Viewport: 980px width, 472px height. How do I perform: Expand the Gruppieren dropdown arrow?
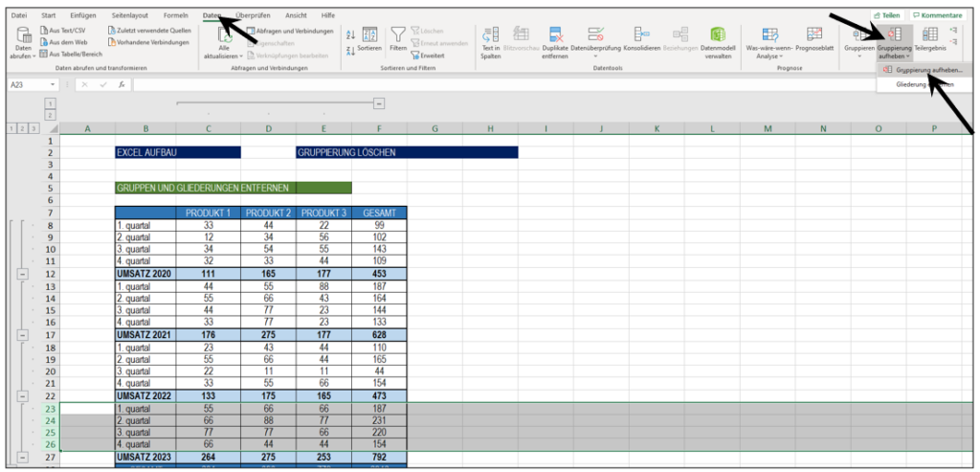pyautogui.click(x=859, y=56)
